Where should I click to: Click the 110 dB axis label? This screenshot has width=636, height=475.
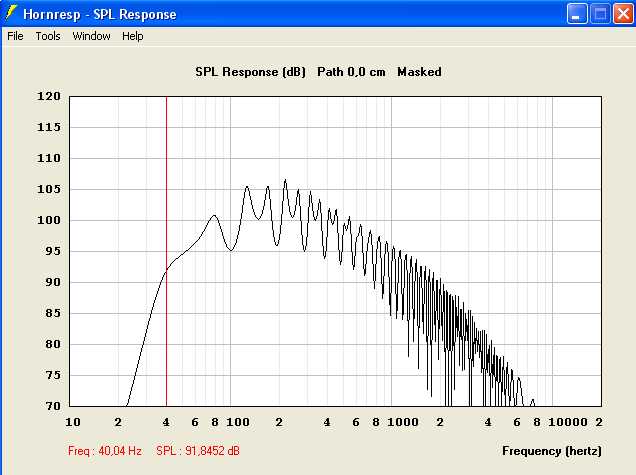click(49, 158)
